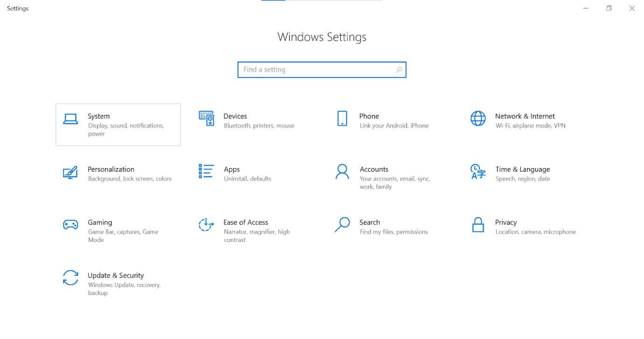The image size is (644, 339).
Task: Focus the "Find a setting" search field
Action: tap(322, 70)
